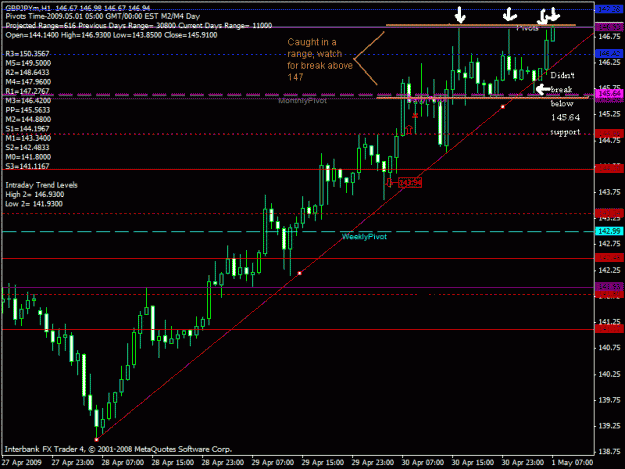This screenshot has height=469, width=625.
Task: Click the Low 2= 141.9300 value
Action: [34, 204]
